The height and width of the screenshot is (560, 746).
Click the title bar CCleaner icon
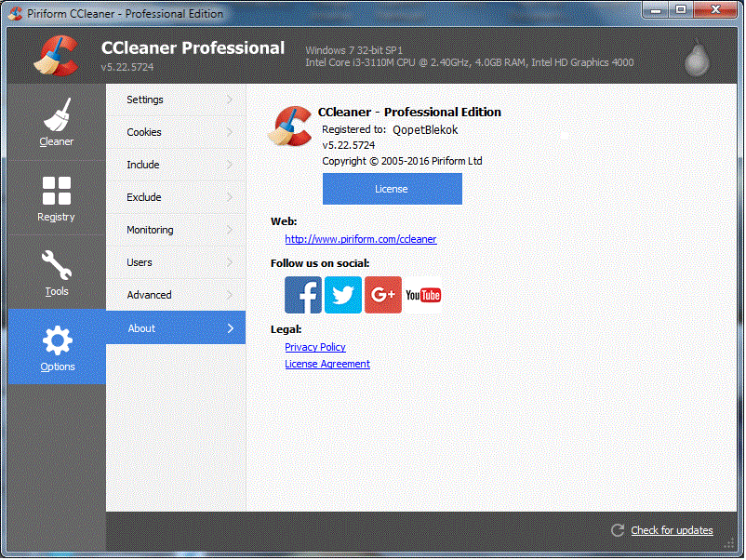tap(15, 13)
